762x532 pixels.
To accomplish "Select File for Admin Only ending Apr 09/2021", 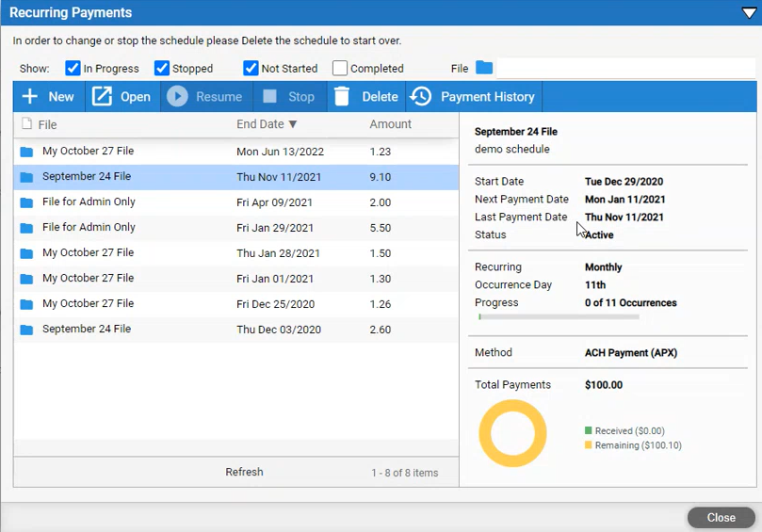I will coord(236,202).
